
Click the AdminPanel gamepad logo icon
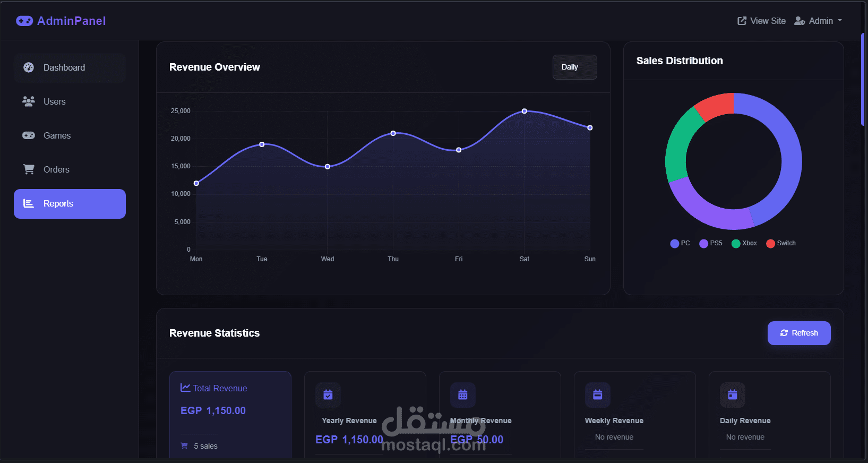[24, 21]
